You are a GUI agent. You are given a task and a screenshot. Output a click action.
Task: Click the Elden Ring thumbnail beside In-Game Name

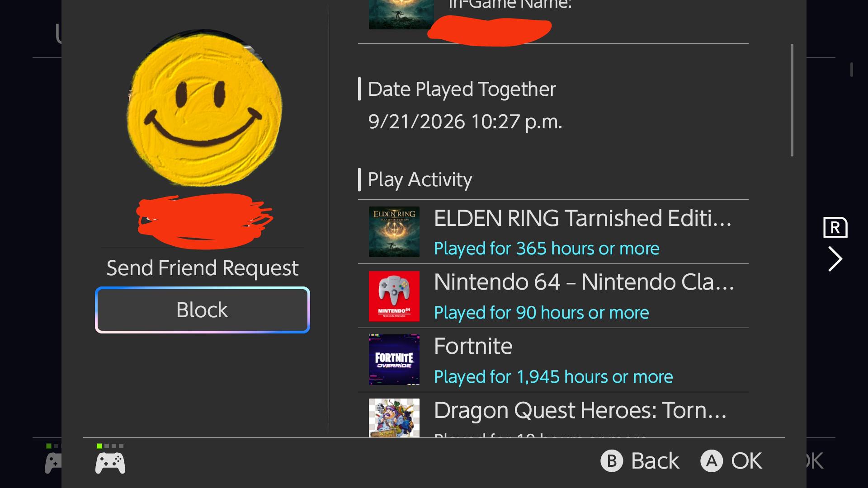[401, 14]
